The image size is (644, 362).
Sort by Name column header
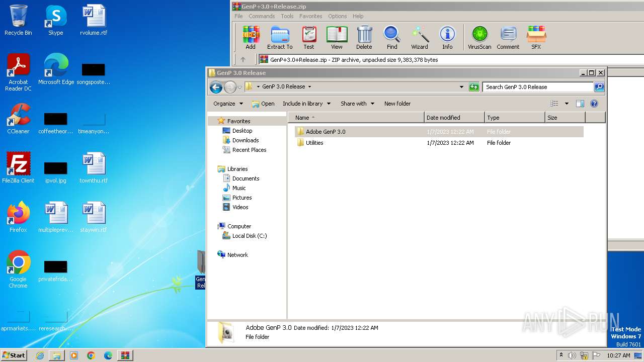pyautogui.click(x=356, y=118)
